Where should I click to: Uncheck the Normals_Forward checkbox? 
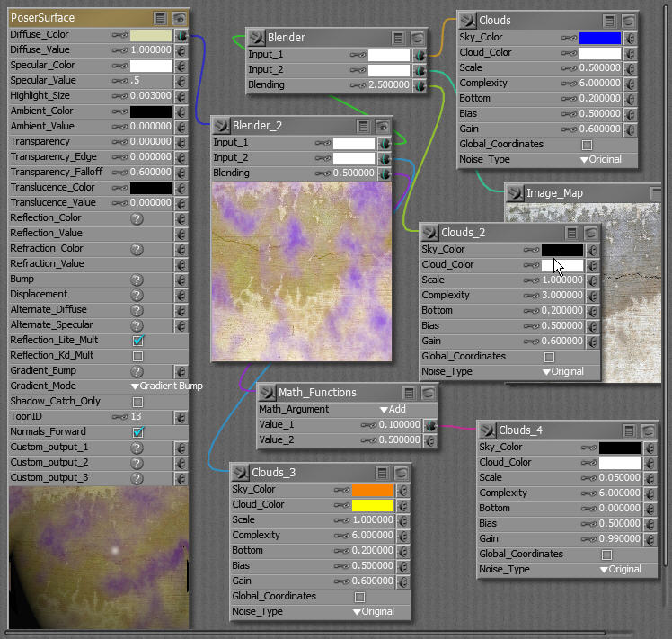click(x=138, y=432)
